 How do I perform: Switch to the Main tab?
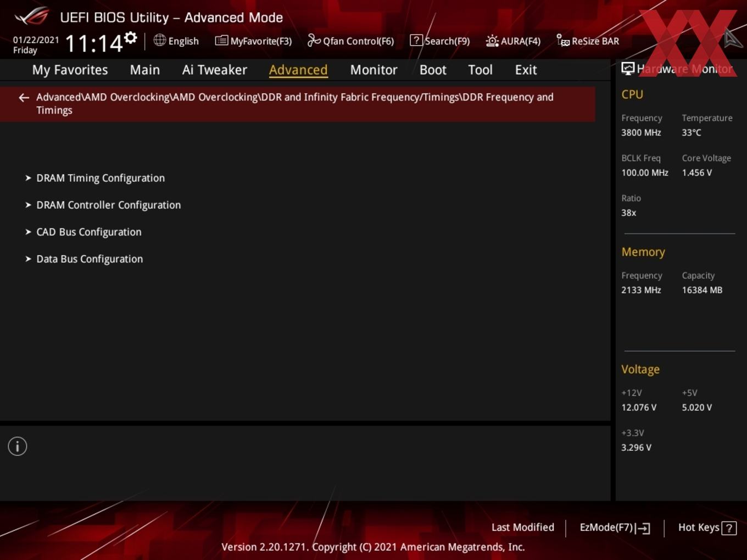coord(145,70)
